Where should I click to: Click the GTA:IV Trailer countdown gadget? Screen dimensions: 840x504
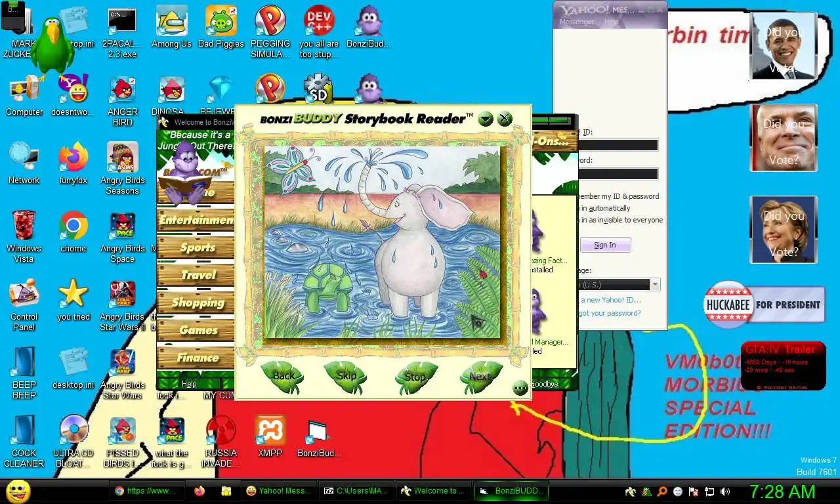(783, 366)
